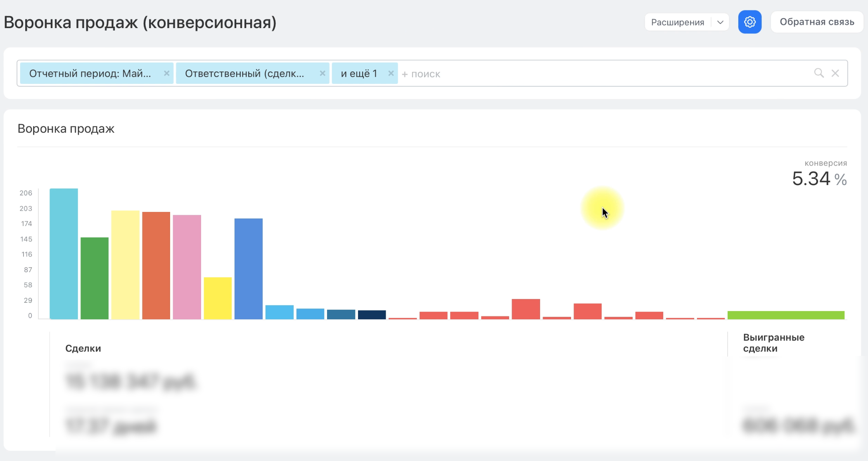Remove the 'и ещё 1' filter chip

tap(391, 73)
